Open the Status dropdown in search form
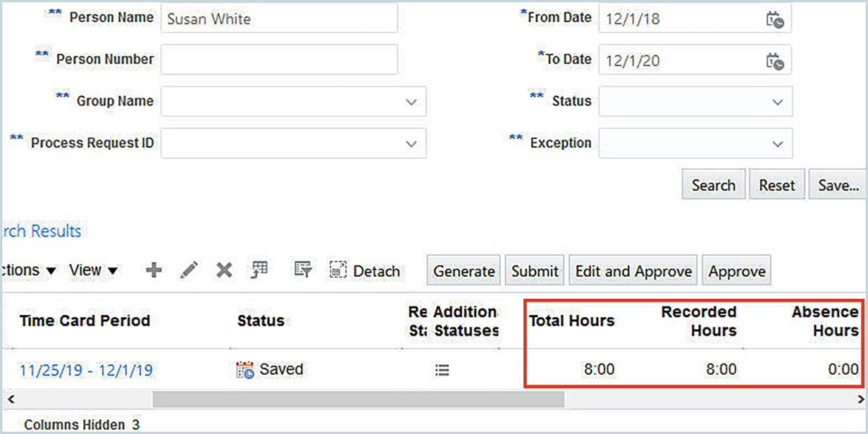Image resolution: width=868 pixels, height=434 pixels. 778,102
